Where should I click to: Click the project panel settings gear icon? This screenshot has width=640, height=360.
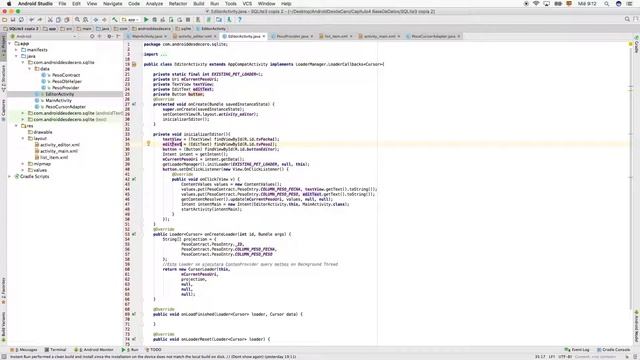109,36
